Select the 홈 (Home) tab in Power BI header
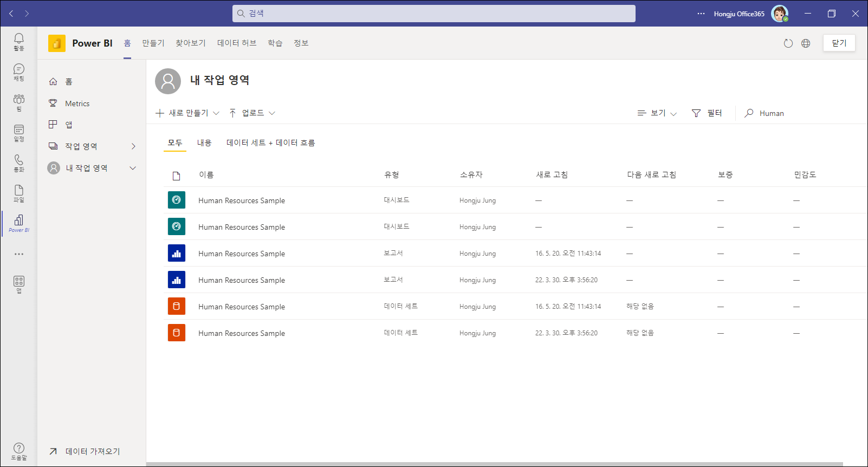Screen dimensions: 868x467 click(127, 43)
